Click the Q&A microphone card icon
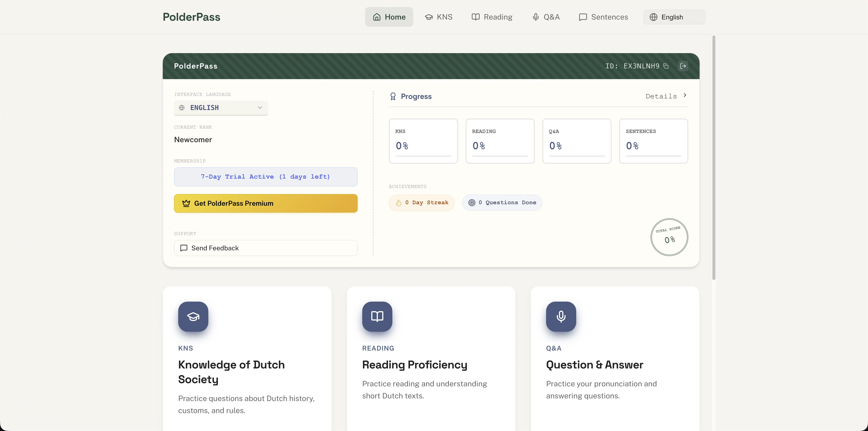Viewport: 868px width, 431px height. (x=561, y=316)
